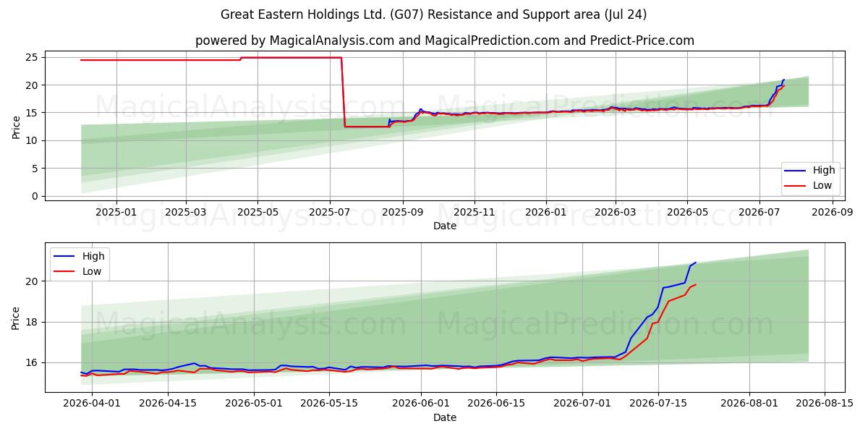This screenshot has height=434, width=868.
Task: Click the 2026-07-15 tick label on the bottom chart
Action: tap(658, 404)
